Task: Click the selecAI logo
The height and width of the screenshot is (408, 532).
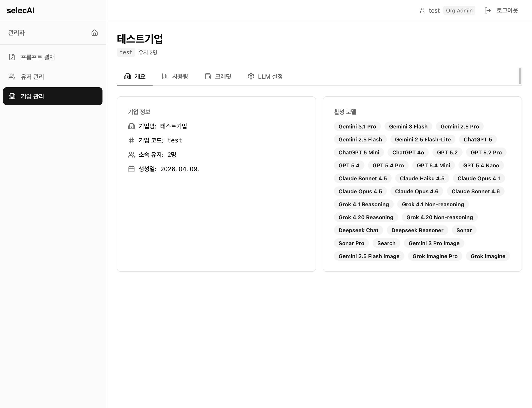Action: [x=21, y=10]
